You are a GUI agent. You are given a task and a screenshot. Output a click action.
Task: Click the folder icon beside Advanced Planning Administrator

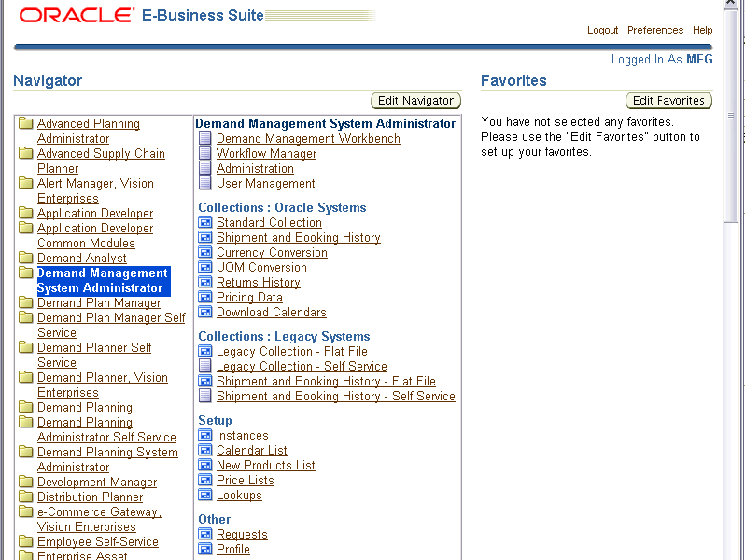coord(25,123)
